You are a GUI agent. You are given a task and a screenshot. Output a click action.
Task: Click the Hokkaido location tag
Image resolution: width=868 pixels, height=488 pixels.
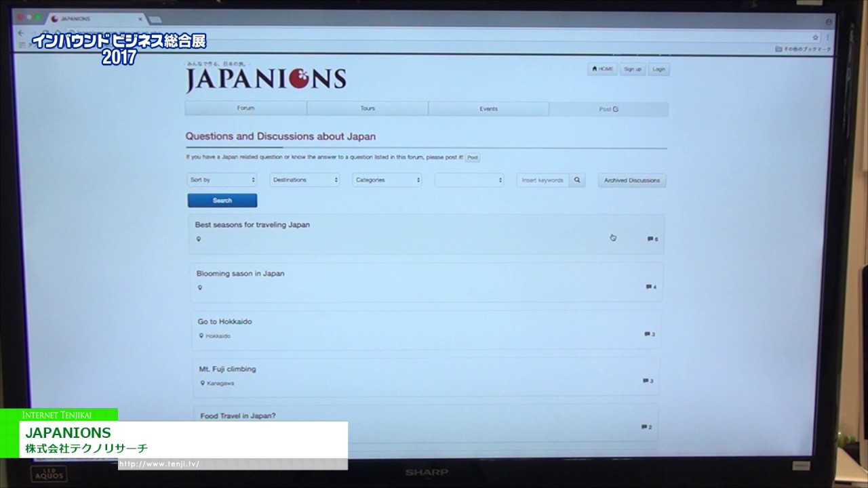(x=215, y=335)
